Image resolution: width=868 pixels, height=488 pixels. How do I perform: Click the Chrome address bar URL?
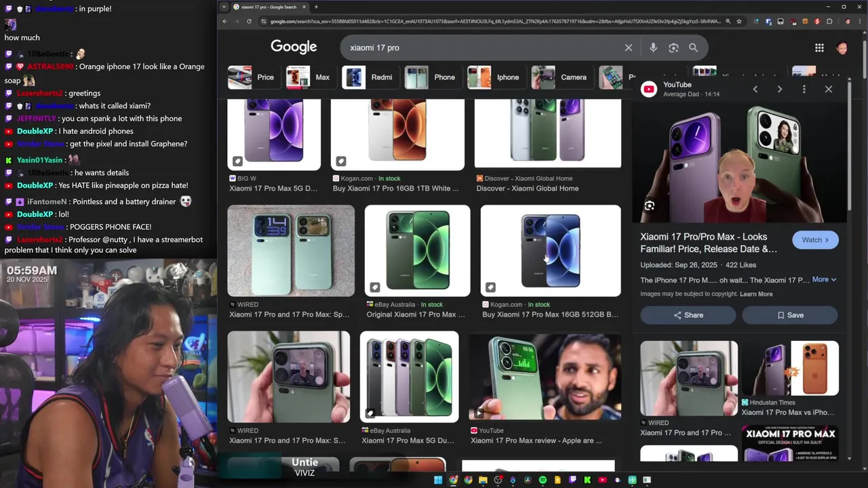pyautogui.click(x=495, y=21)
